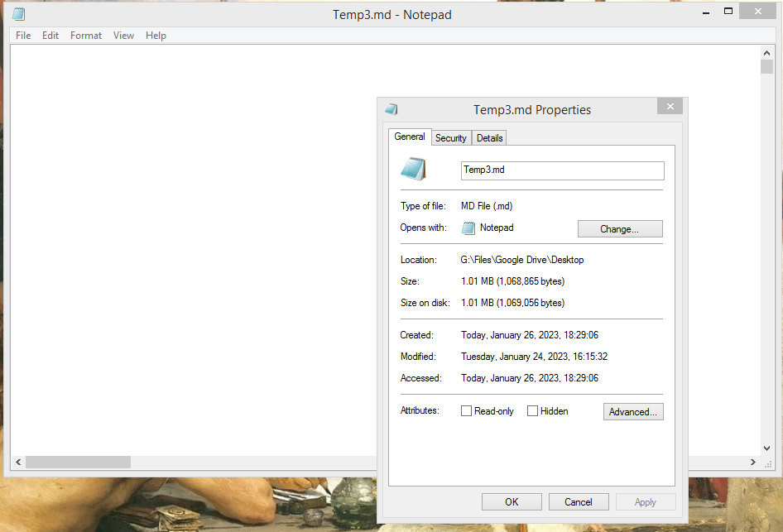
Task: Open the View menu in Notepad
Action: coord(123,36)
